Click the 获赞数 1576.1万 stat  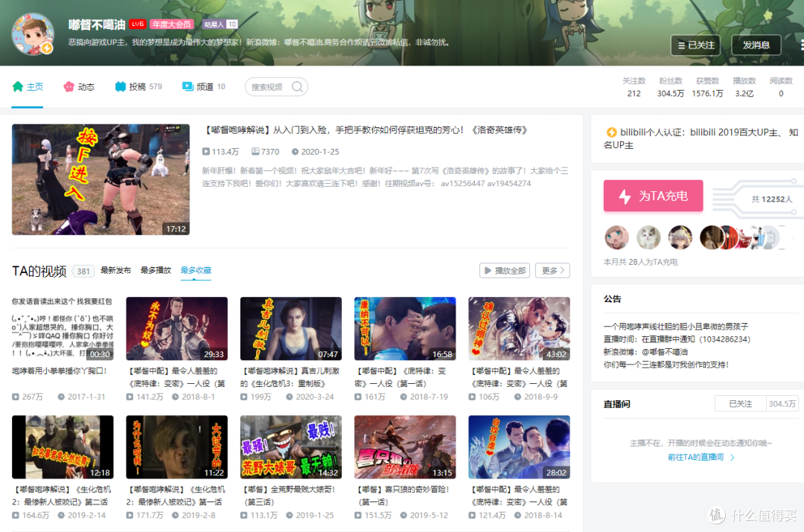pos(708,87)
